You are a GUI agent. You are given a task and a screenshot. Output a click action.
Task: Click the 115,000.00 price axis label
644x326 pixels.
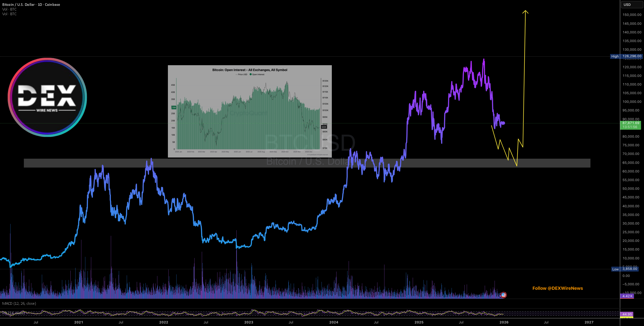(x=632, y=76)
